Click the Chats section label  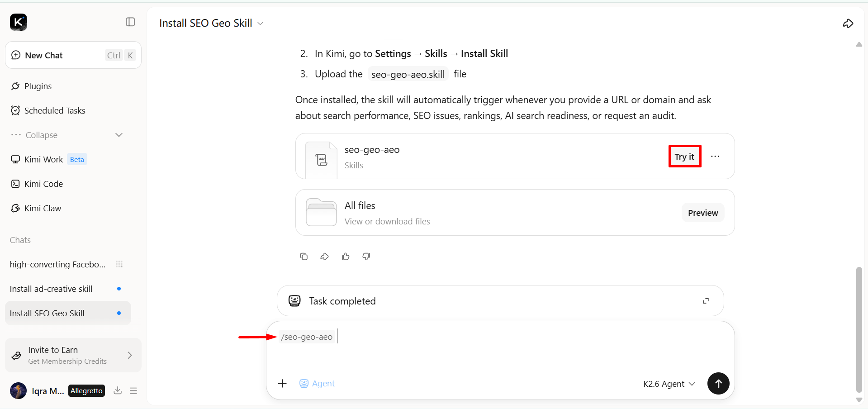pos(20,240)
